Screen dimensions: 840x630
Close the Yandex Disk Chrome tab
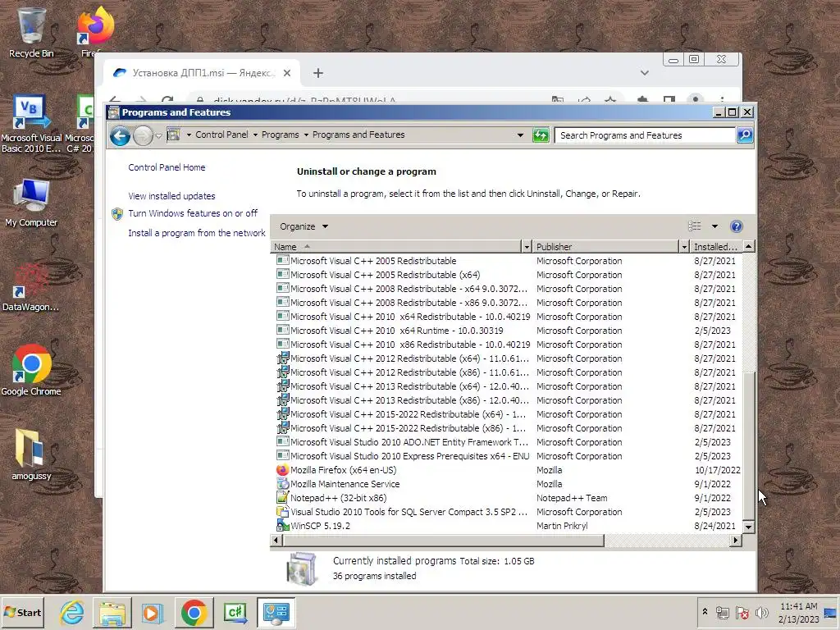point(287,73)
